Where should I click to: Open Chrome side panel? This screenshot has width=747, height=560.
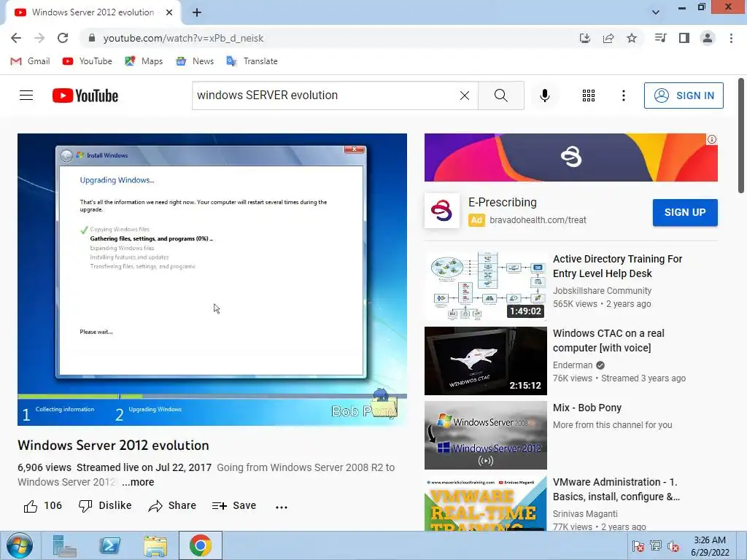click(x=684, y=38)
